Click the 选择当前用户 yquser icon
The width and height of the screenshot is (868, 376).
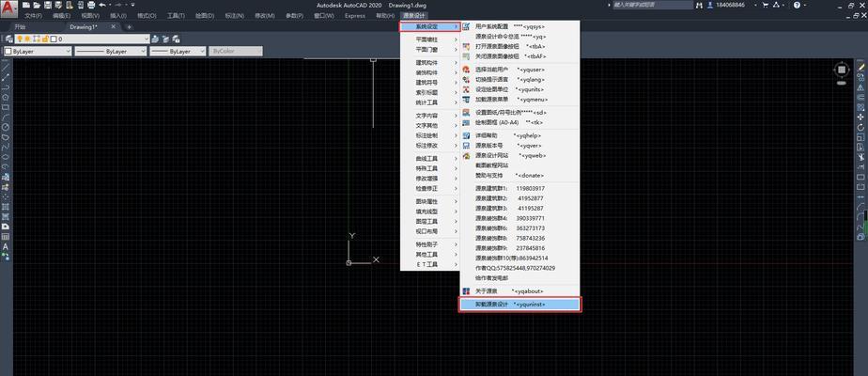(x=466, y=70)
